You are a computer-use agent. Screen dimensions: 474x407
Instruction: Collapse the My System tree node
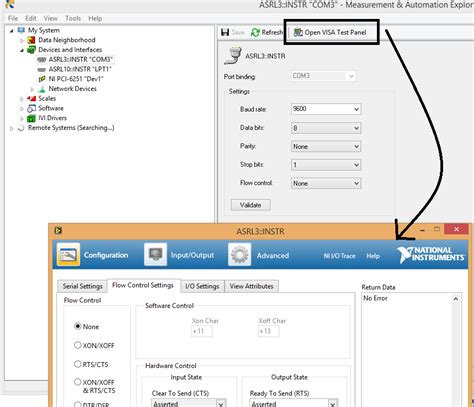(12, 31)
